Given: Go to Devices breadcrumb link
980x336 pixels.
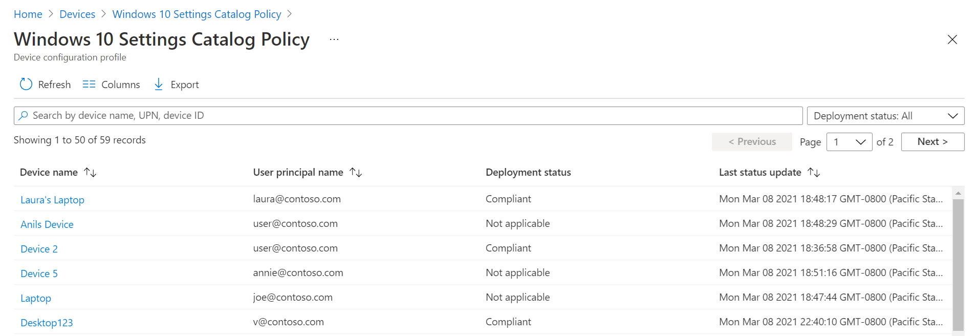Looking at the screenshot, I should coord(77,14).
